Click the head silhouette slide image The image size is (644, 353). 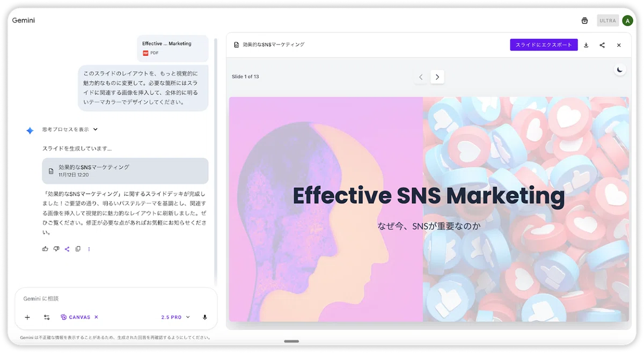click(326, 209)
